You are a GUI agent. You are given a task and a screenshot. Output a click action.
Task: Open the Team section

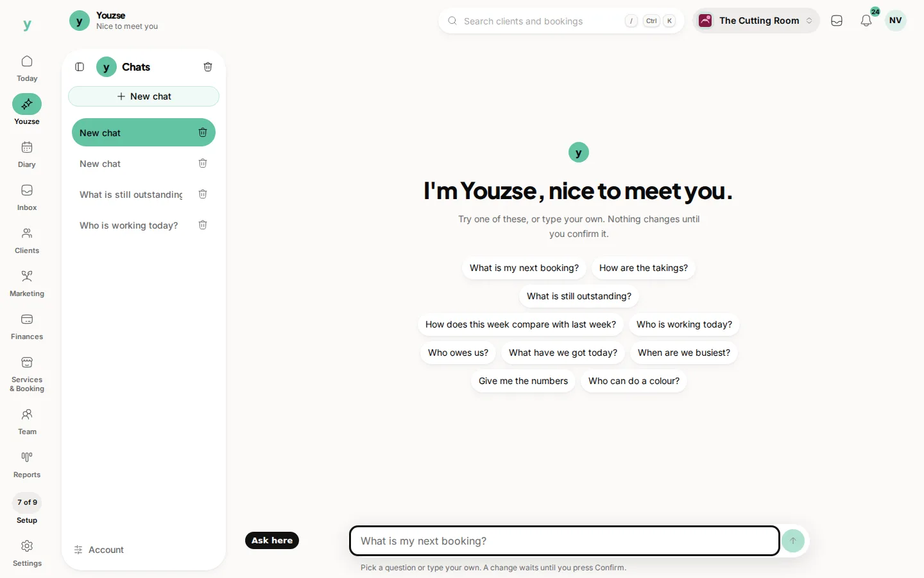coord(27,422)
